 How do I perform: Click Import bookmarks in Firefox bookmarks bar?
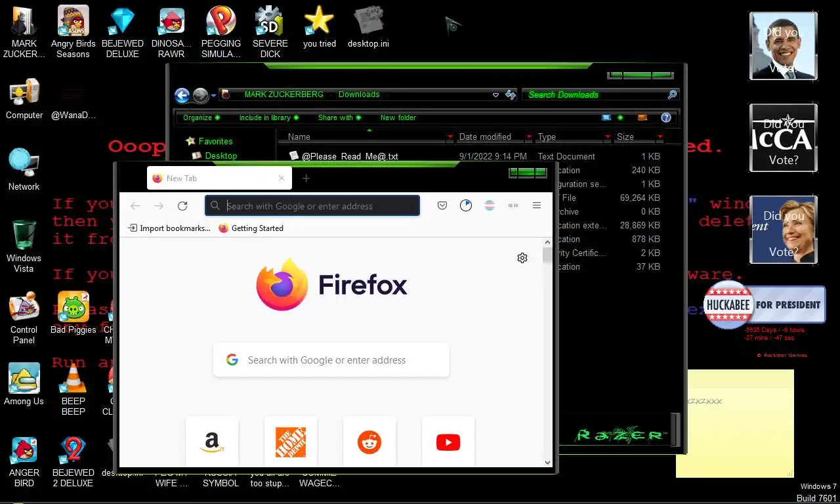coord(169,228)
